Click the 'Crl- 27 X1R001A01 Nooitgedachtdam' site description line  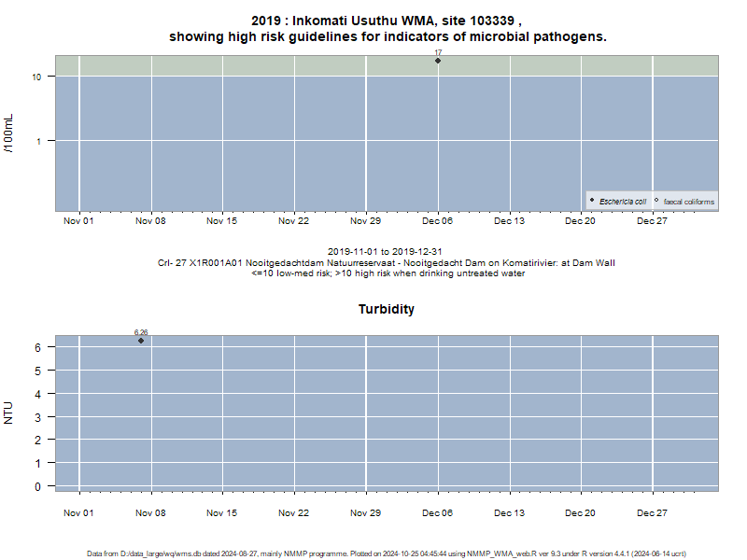[x=387, y=263]
